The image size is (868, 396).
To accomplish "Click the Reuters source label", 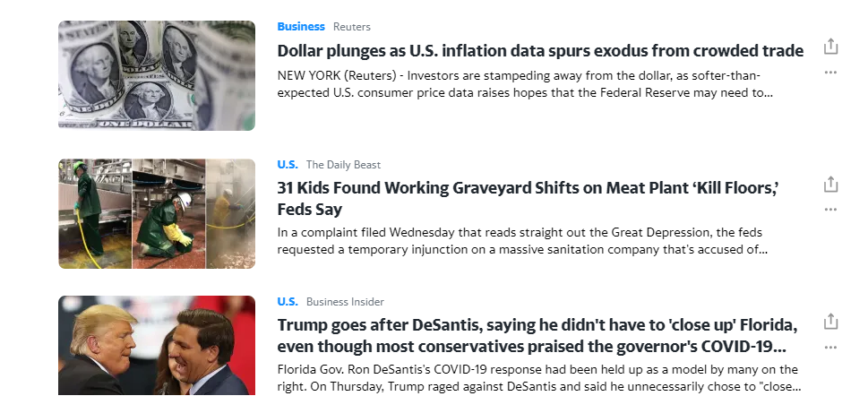I will pos(351,27).
